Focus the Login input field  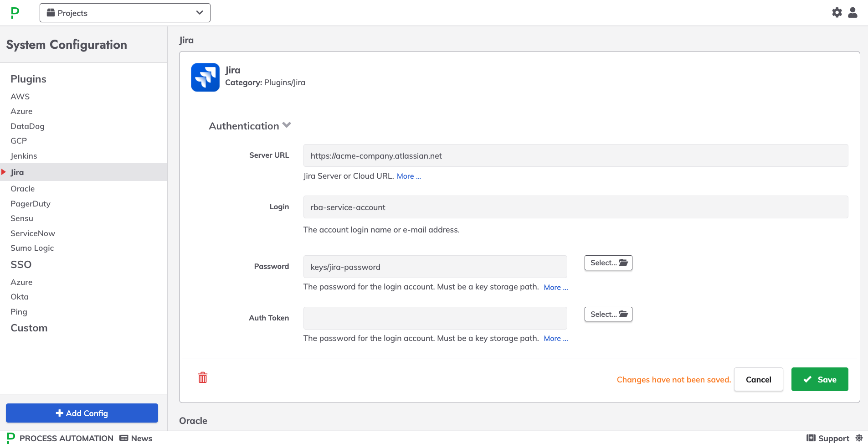coord(575,207)
